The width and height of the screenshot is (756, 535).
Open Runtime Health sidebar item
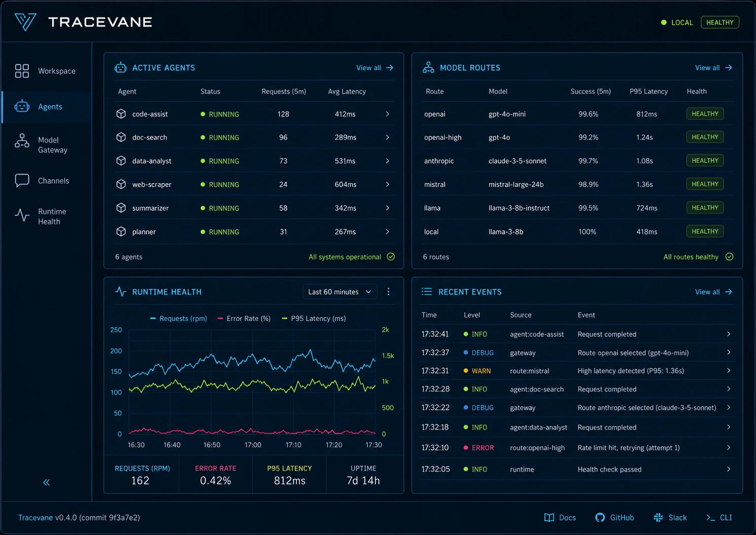click(46, 217)
